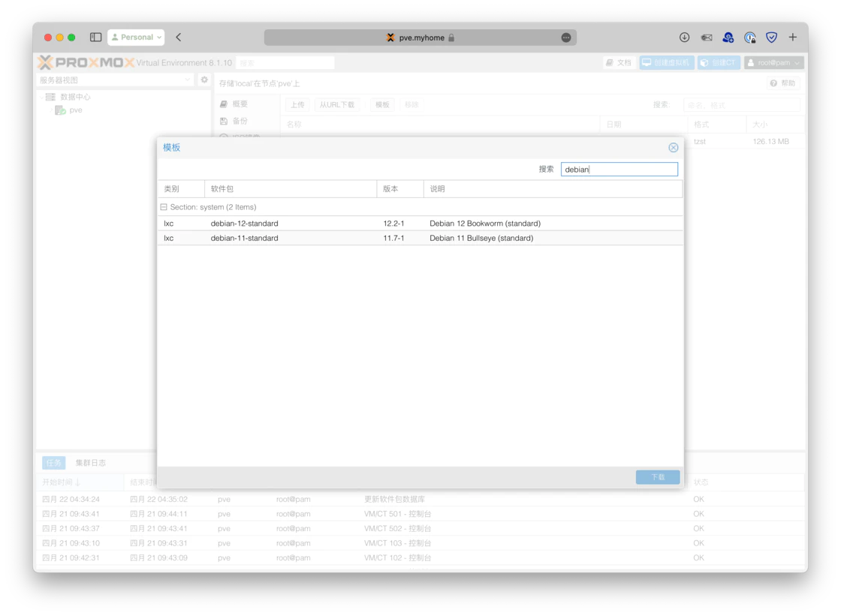Open the page options ellipsis in address bar
841x616 pixels.
[x=566, y=38]
